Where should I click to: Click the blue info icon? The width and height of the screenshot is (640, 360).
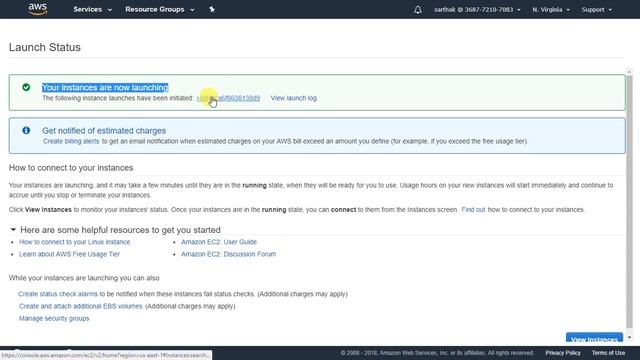pos(26,130)
